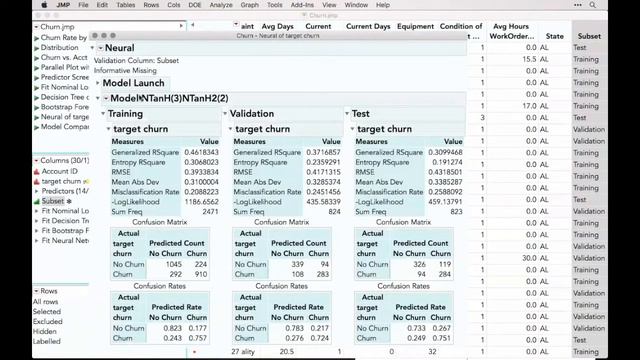Run the Neural of target churn script
This screenshot has height=360, width=640.
coord(36,118)
